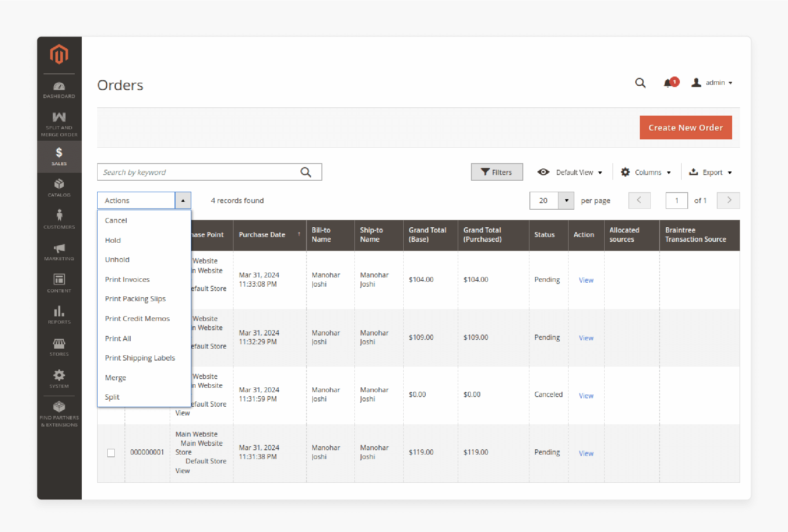Image resolution: width=788 pixels, height=532 pixels.
Task: Open the per page count dropdown
Action: coord(566,200)
